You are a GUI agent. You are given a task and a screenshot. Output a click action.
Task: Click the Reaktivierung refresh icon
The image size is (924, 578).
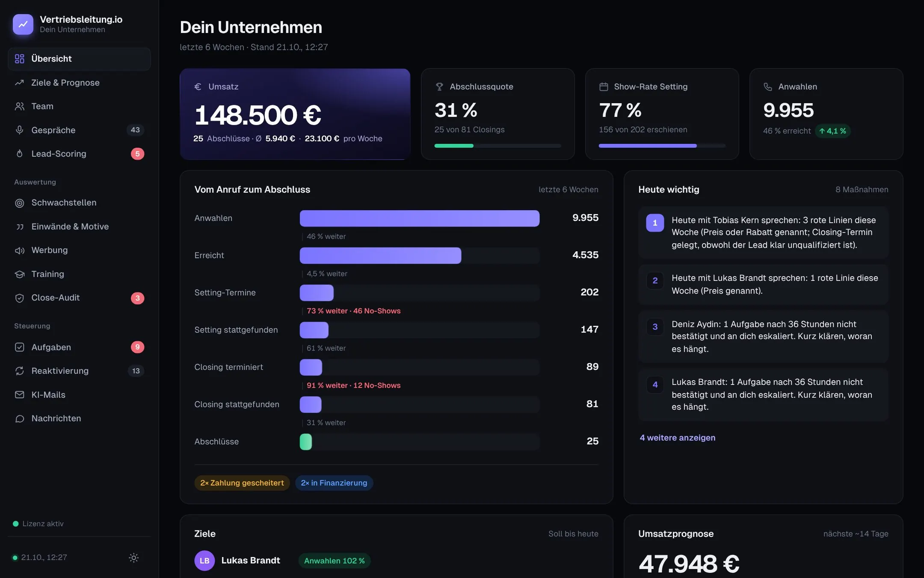click(x=20, y=371)
